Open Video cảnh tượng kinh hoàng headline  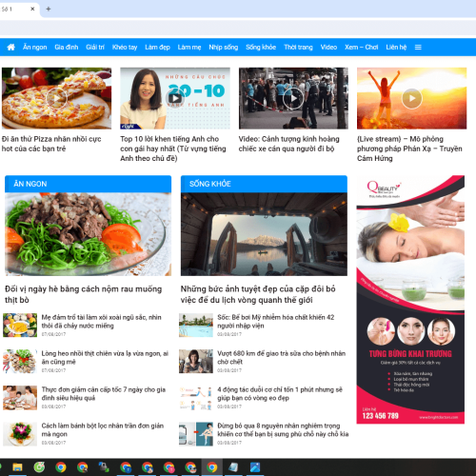[x=289, y=144]
